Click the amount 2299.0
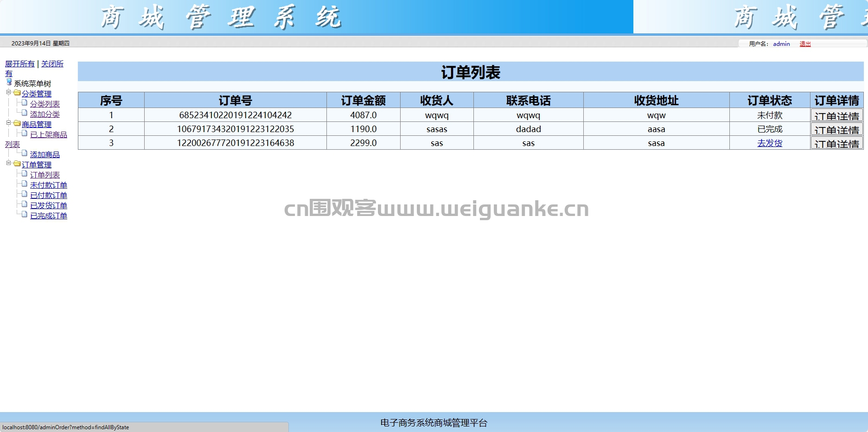Image resolution: width=868 pixels, height=432 pixels. pyautogui.click(x=364, y=143)
